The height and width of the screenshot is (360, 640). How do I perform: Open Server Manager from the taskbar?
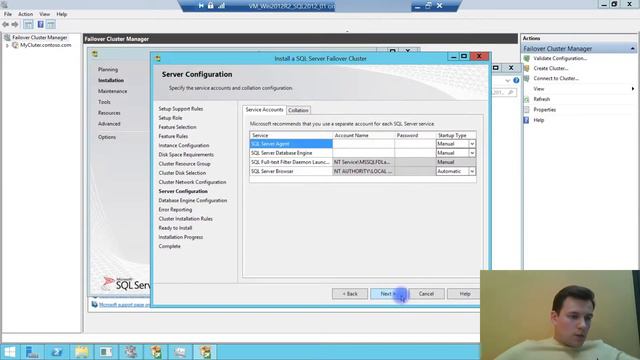(x=32, y=352)
